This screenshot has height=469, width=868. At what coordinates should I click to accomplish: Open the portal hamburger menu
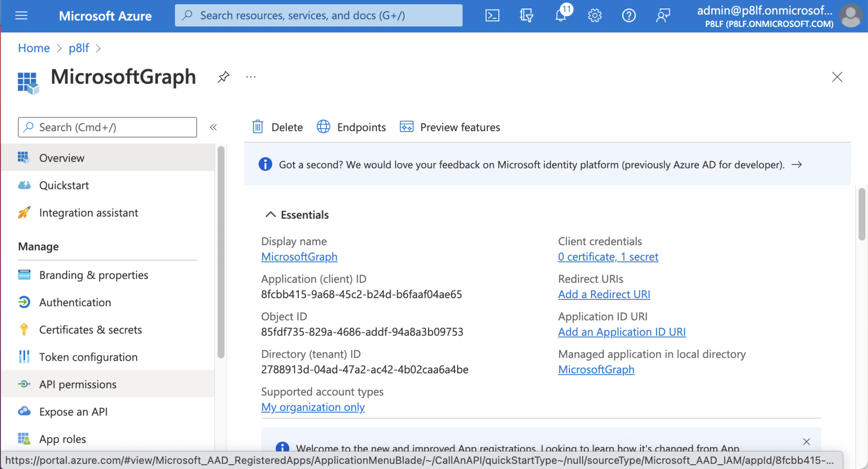[21, 16]
